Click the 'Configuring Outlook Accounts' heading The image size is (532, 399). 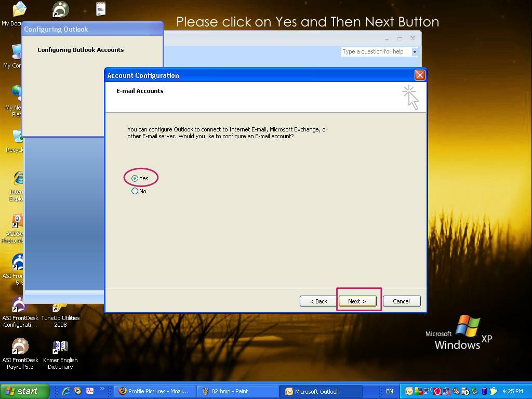pyautogui.click(x=81, y=50)
